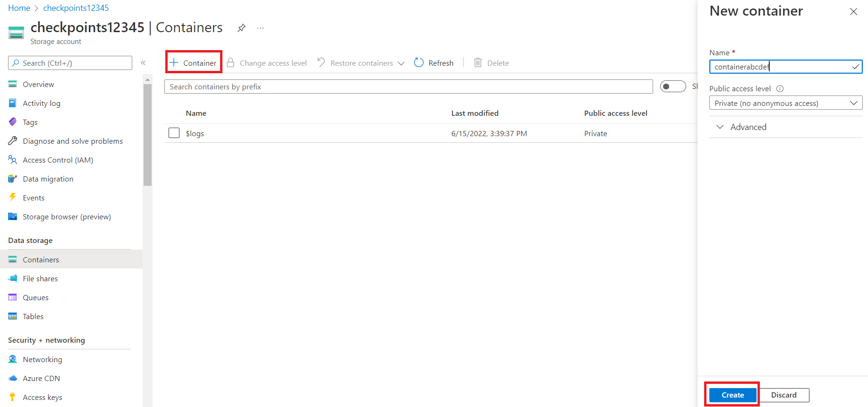
Task: Open Events in the sidebar
Action: pyautogui.click(x=34, y=198)
